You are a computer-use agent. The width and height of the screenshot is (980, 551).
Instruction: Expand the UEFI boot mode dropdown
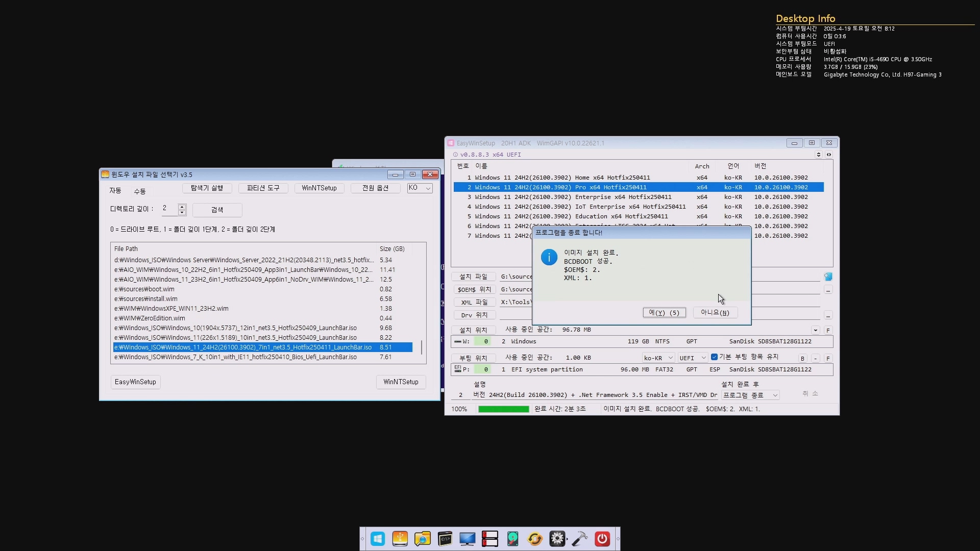point(693,358)
